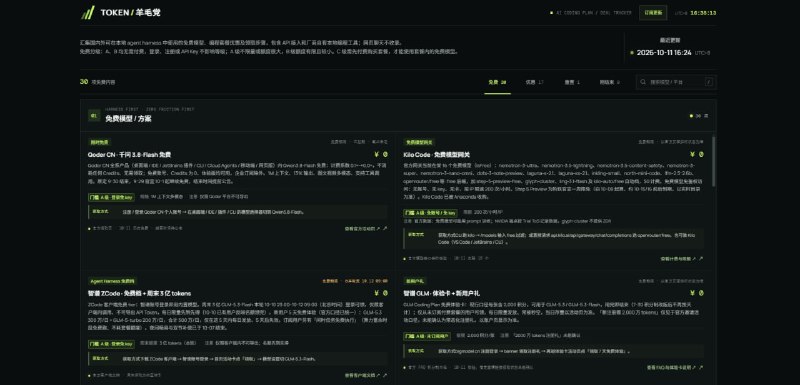The image size is (800, 385).
Task: Click the AI CODING PLAN / DEAL TRACKER label
Action: click(593, 13)
